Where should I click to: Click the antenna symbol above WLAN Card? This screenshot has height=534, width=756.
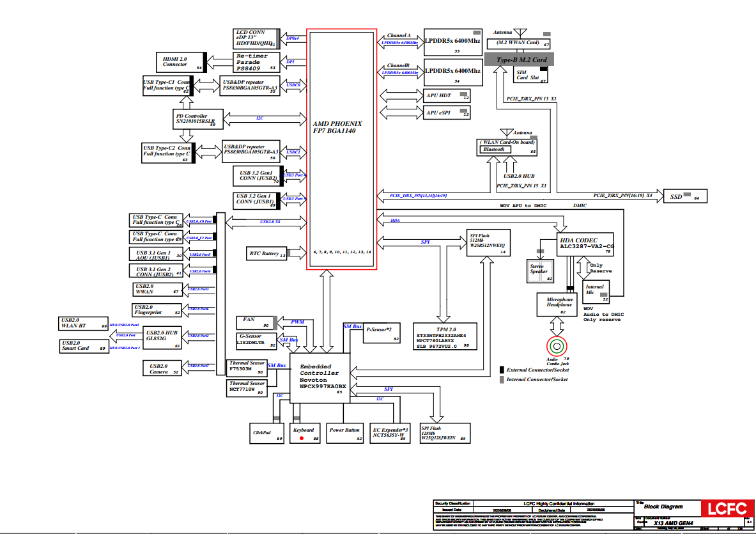[x=506, y=132]
